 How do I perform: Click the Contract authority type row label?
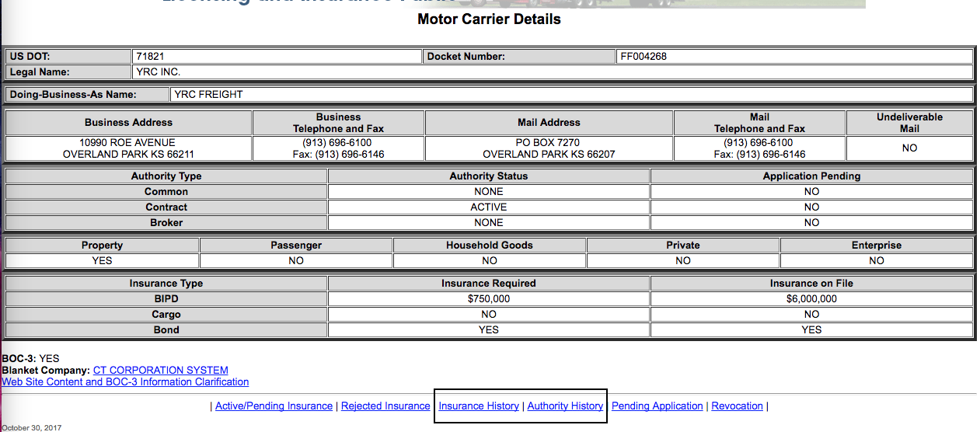[166, 207]
